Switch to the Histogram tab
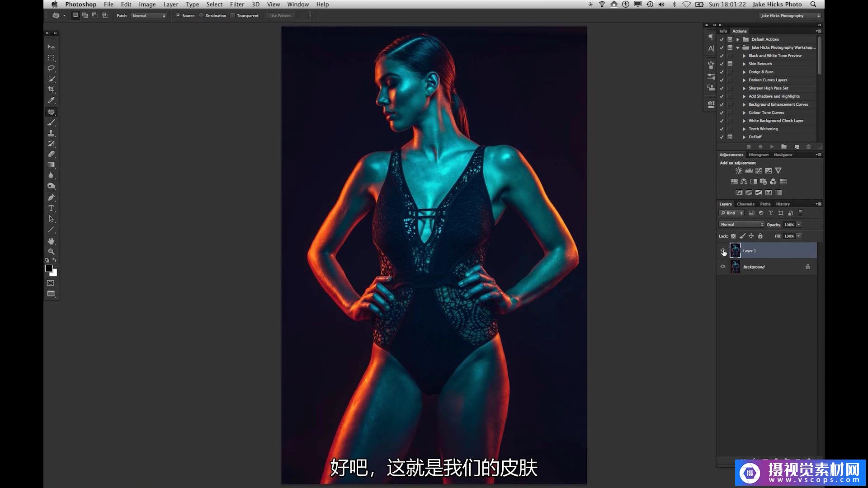 [758, 155]
